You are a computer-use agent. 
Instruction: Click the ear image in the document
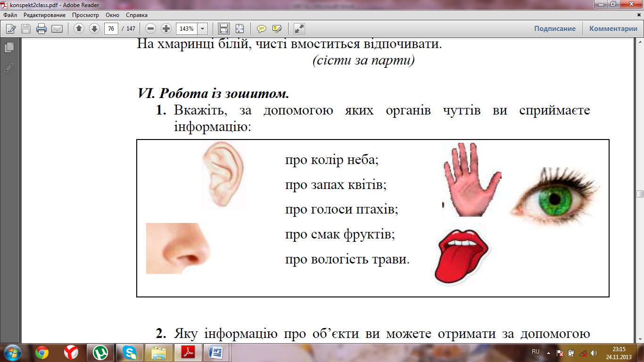pyautogui.click(x=223, y=175)
